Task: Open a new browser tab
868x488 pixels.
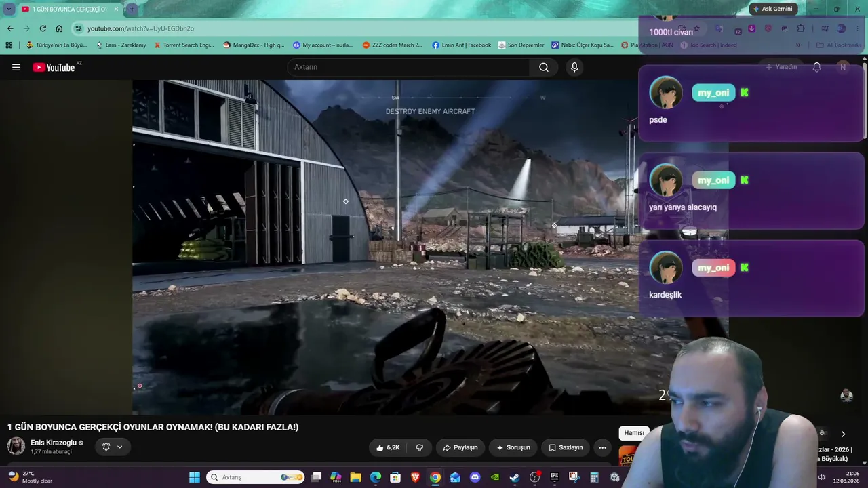Action: pyautogui.click(x=132, y=9)
